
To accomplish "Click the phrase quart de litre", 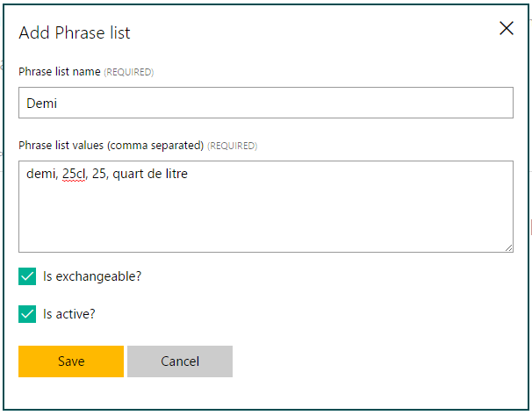I will click(150, 175).
